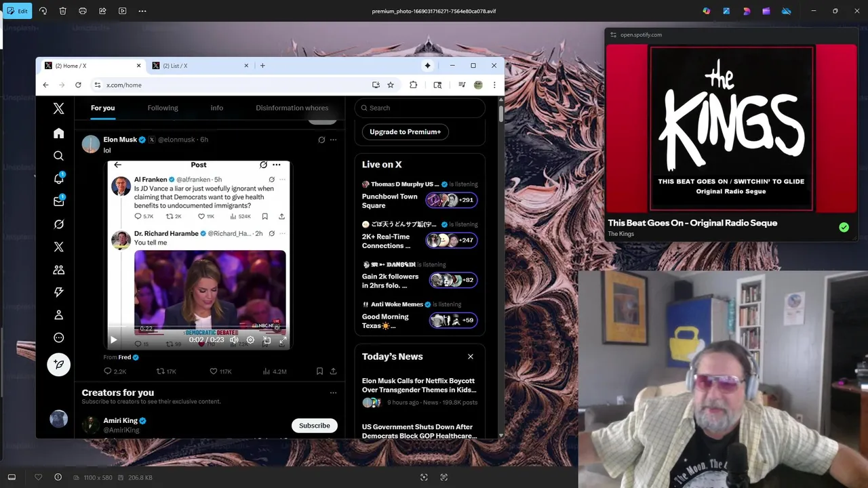Join 'Punchbowl Town Square' live space
This screenshot has width=868, height=488.
(419, 195)
